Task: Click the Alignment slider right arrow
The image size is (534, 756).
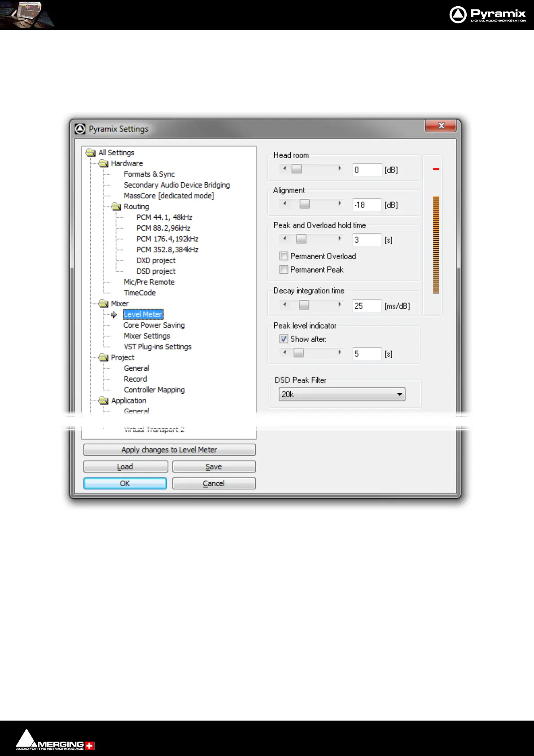Action: pyautogui.click(x=340, y=203)
